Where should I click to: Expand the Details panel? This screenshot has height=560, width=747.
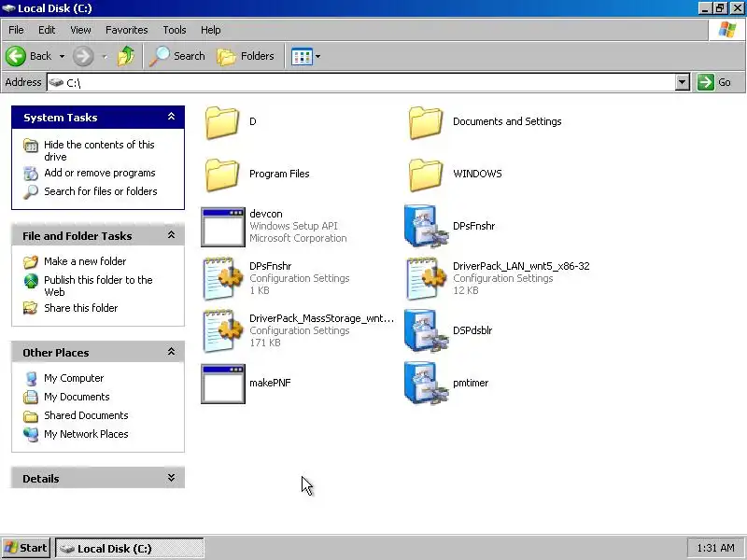click(171, 478)
